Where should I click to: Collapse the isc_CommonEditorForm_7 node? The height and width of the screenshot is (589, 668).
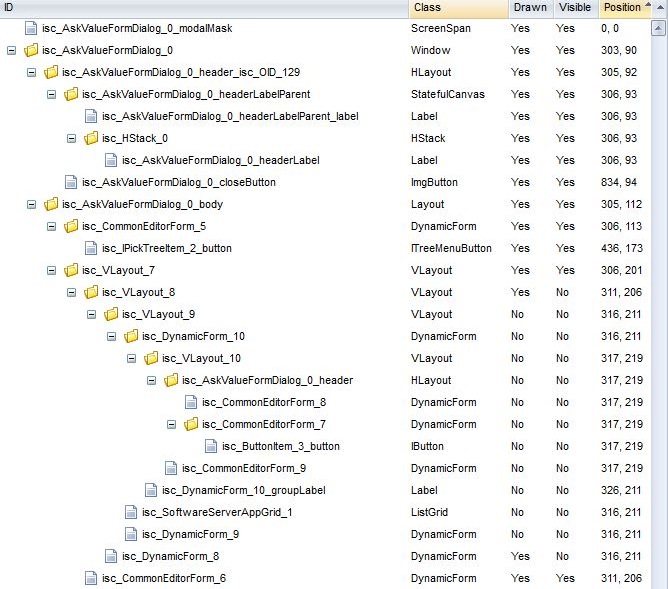coord(171,424)
